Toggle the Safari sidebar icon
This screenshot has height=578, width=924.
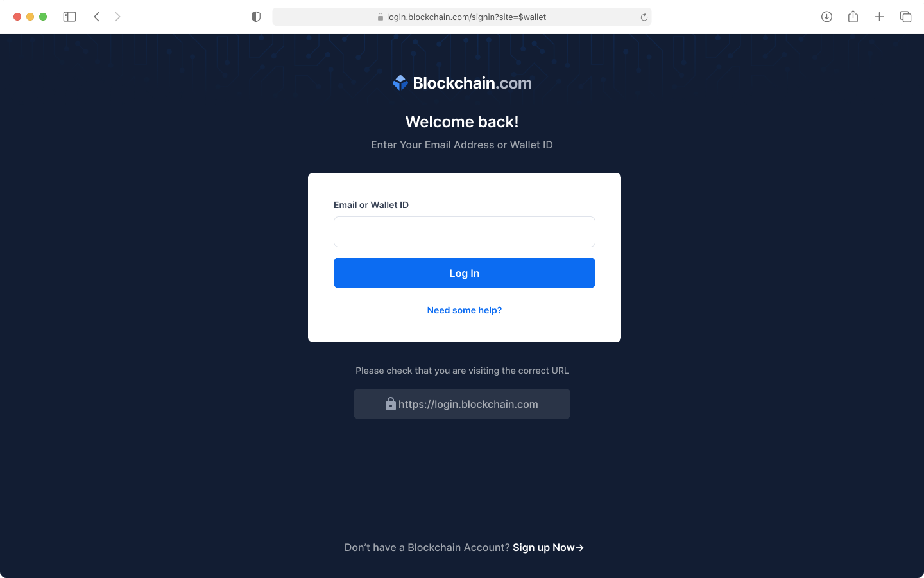69,17
